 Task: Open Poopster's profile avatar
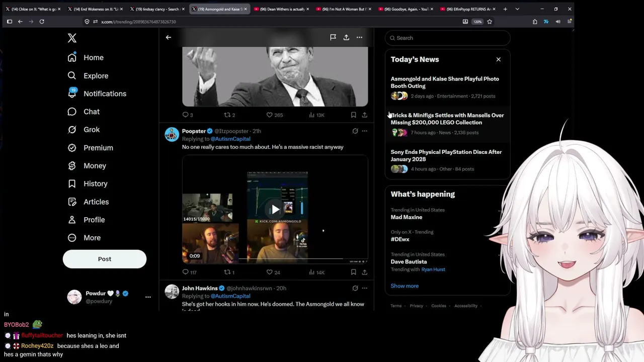pyautogui.click(x=172, y=134)
